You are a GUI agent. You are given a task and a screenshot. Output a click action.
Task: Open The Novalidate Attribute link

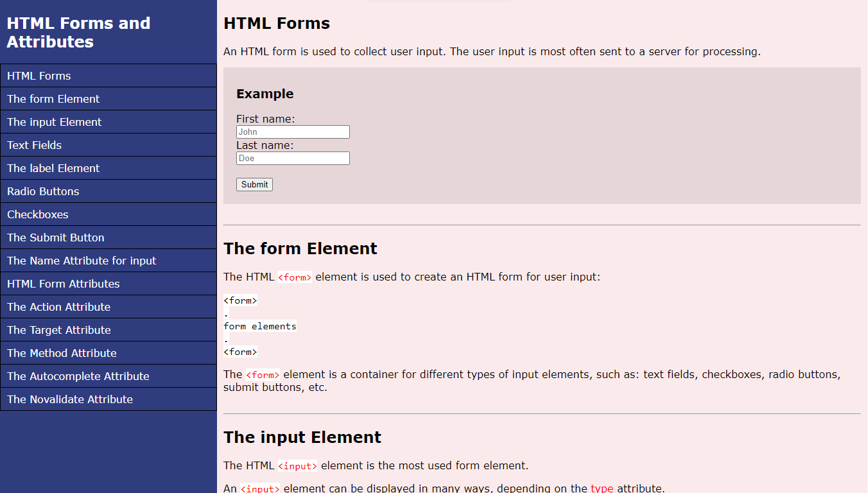108,399
